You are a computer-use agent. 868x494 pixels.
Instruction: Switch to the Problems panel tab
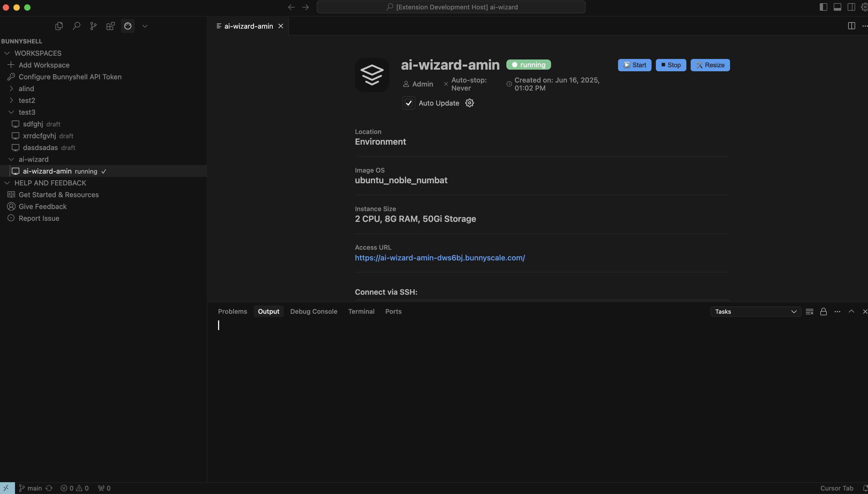[232, 312]
